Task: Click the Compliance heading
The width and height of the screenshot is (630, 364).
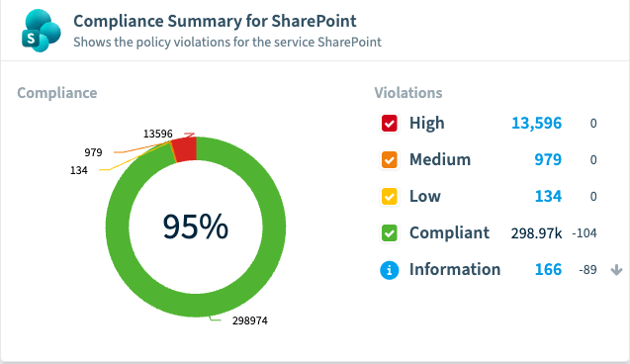Action: tap(57, 93)
